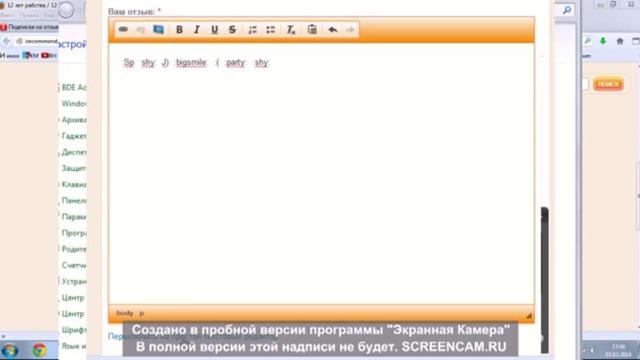Undo the last edit
Screen dimensions: 640x360
click(x=333, y=29)
